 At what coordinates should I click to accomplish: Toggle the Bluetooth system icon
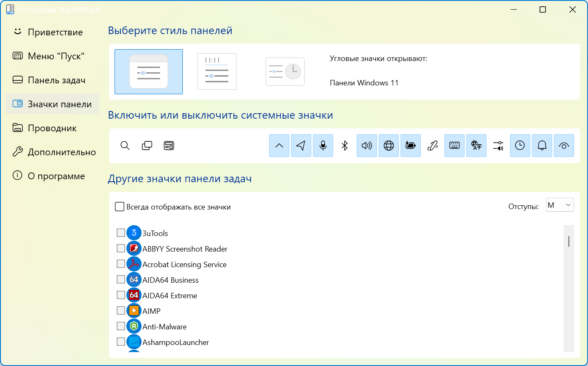pyautogui.click(x=345, y=146)
